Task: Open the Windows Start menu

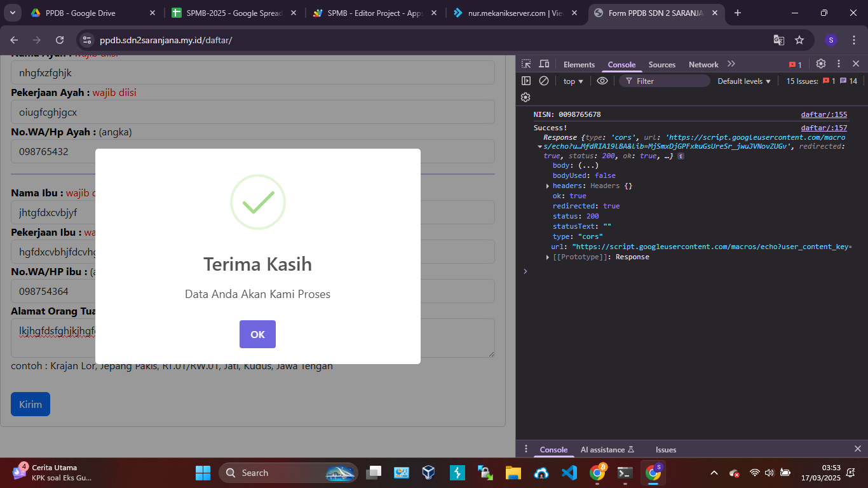Action: [203, 473]
